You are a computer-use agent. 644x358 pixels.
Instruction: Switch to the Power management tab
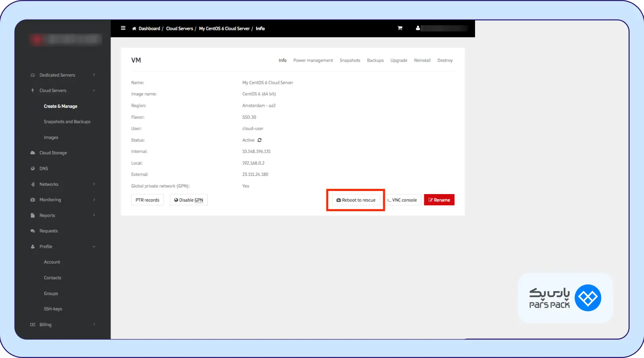coord(313,60)
